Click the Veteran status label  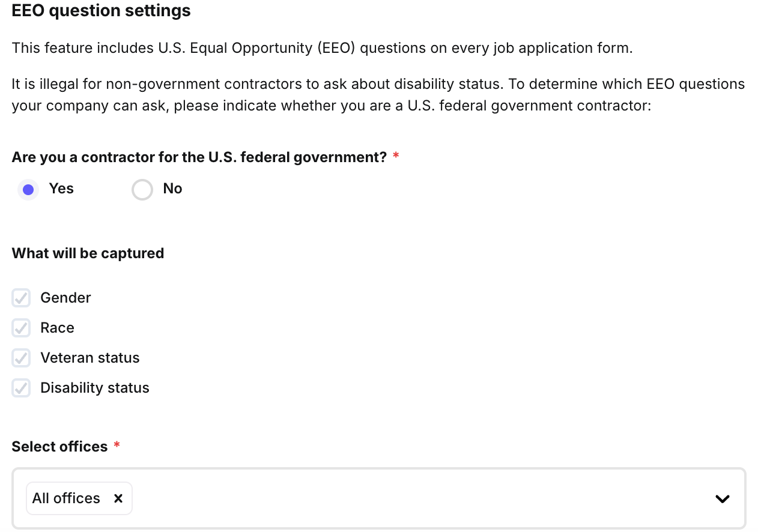(x=89, y=358)
